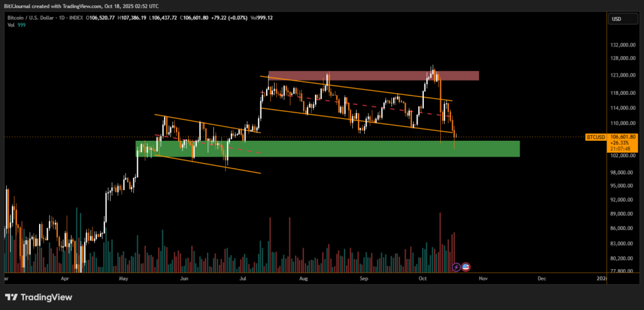Click the Sep label on time axis
The height and width of the screenshot is (310, 644).
(363, 277)
